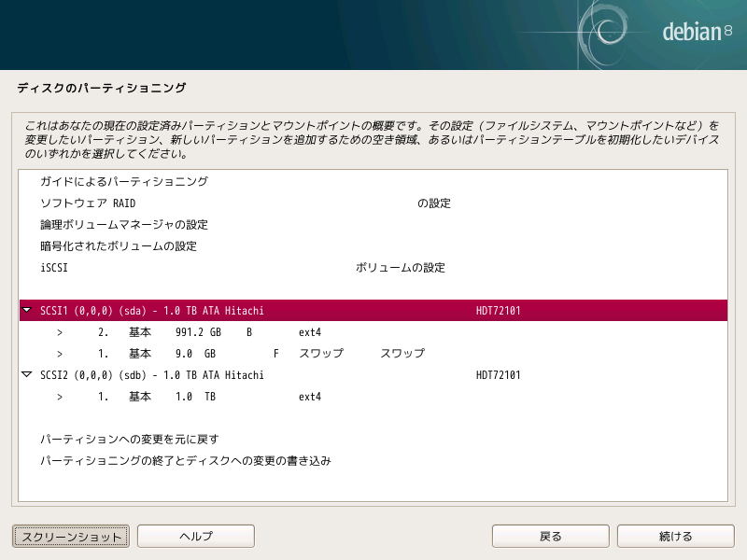
Task: Click the 戻る button to go back
Action: (550, 536)
